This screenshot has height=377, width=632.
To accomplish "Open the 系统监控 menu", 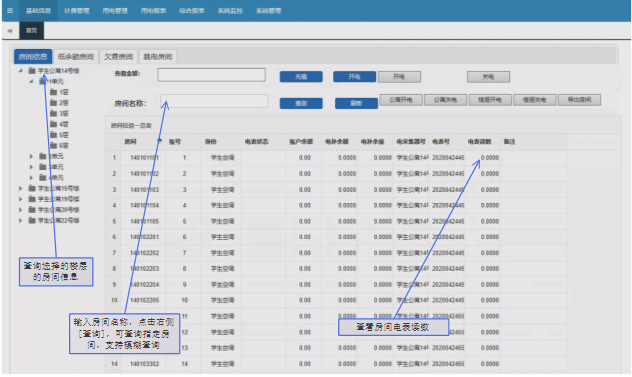I will click(230, 11).
